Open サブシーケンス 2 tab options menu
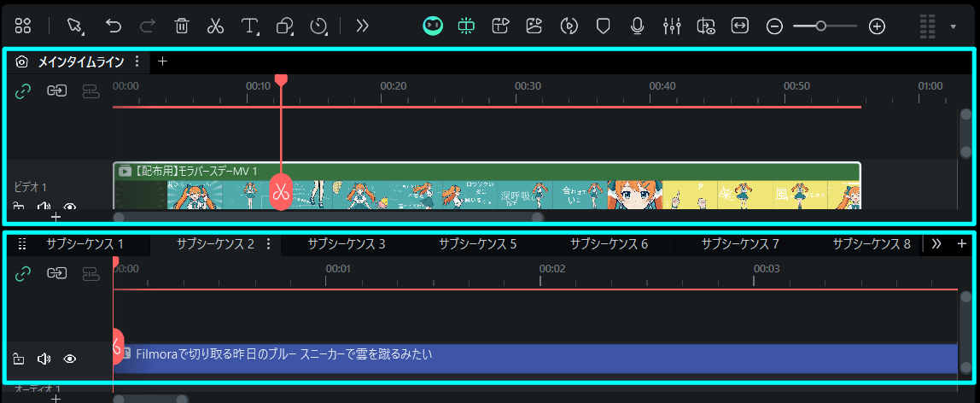This screenshot has height=403, width=980. [269, 244]
